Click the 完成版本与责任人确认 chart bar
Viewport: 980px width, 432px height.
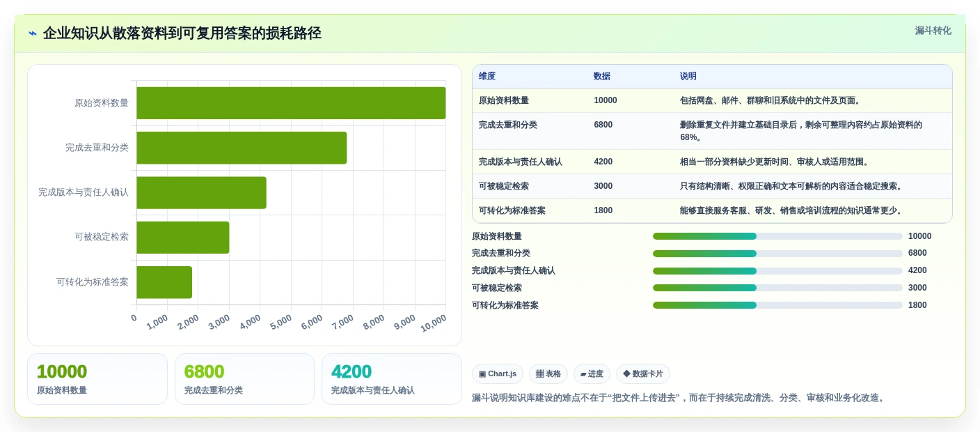click(202, 192)
